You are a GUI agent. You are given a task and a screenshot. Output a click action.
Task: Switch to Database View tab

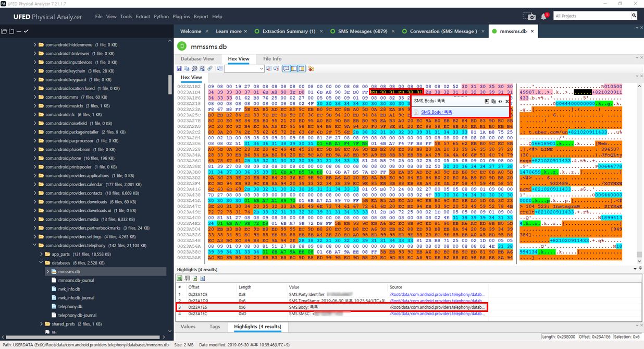click(197, 59)
